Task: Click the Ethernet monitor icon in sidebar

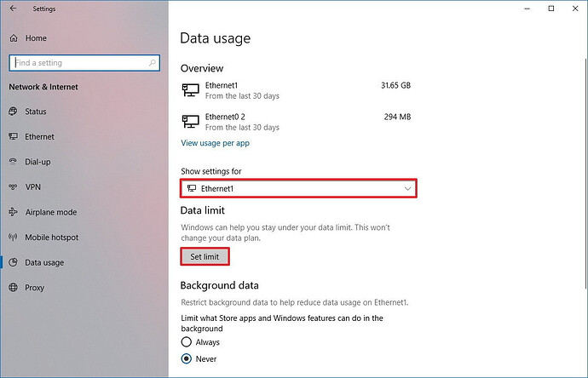Action: click(x=14, y=136)
